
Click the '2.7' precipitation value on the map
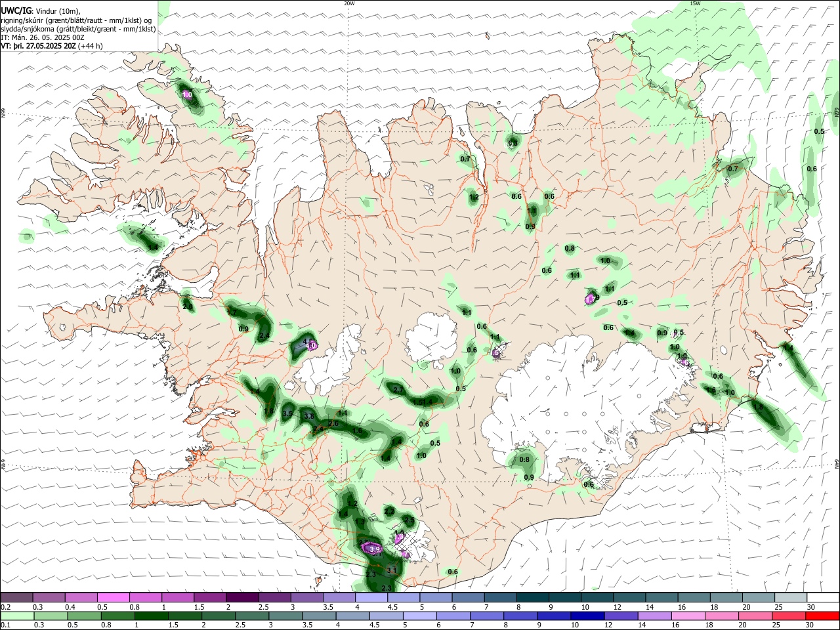pyautogui.click(x=397, y=390)
